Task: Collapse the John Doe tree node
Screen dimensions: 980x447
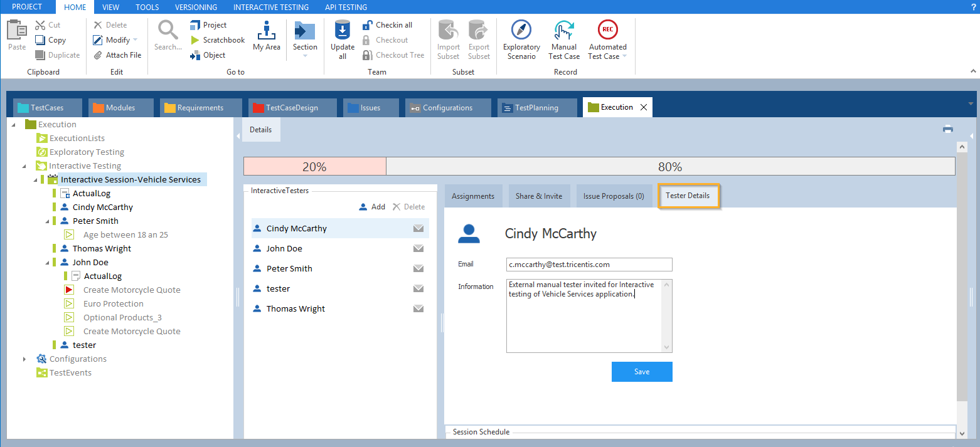Action: [48, 263]
